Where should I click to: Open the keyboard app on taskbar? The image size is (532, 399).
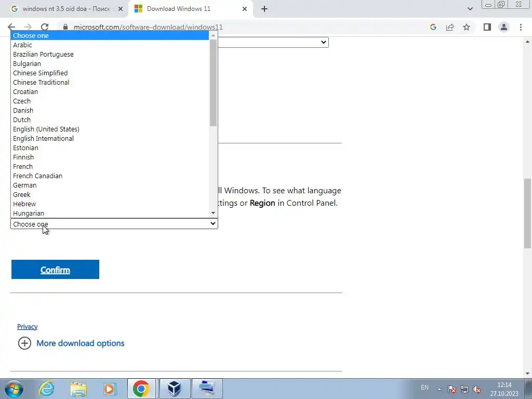207,389
